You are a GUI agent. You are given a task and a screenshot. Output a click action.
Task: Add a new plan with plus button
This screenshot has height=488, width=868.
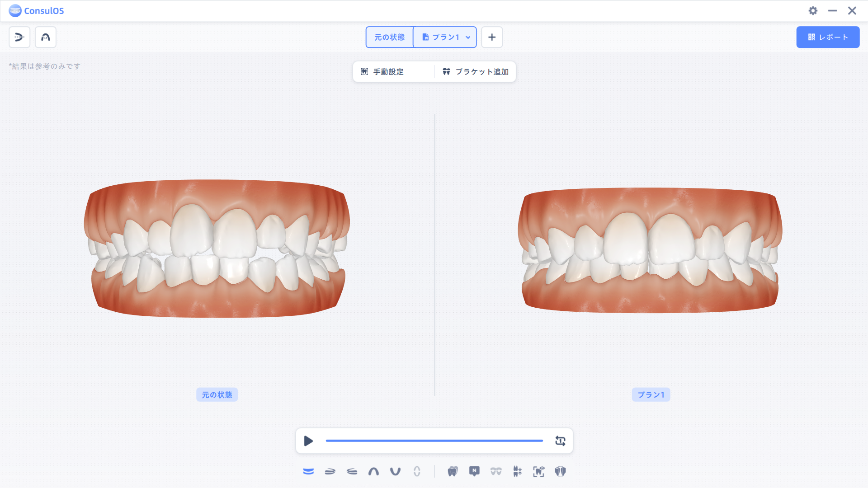pos(492,37)
